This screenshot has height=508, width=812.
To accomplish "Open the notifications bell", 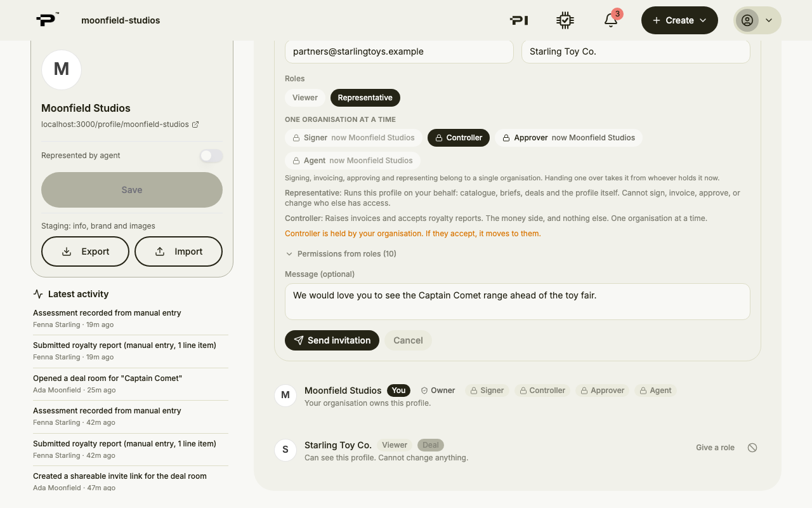I will 611,20.
